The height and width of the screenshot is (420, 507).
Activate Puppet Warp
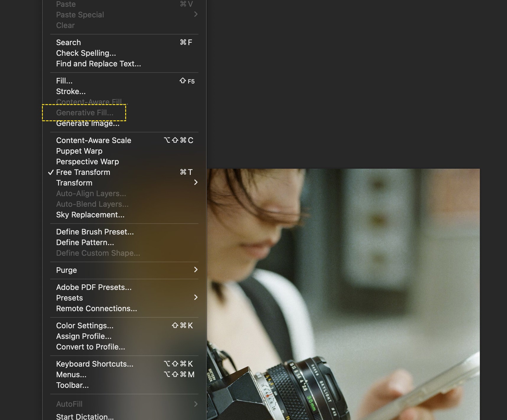[79, 151]
